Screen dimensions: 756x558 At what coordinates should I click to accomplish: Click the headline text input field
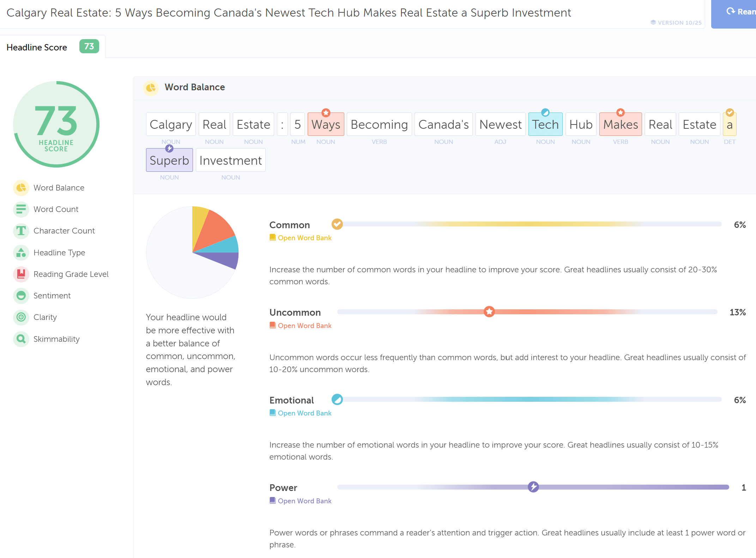tap(289, 13)
